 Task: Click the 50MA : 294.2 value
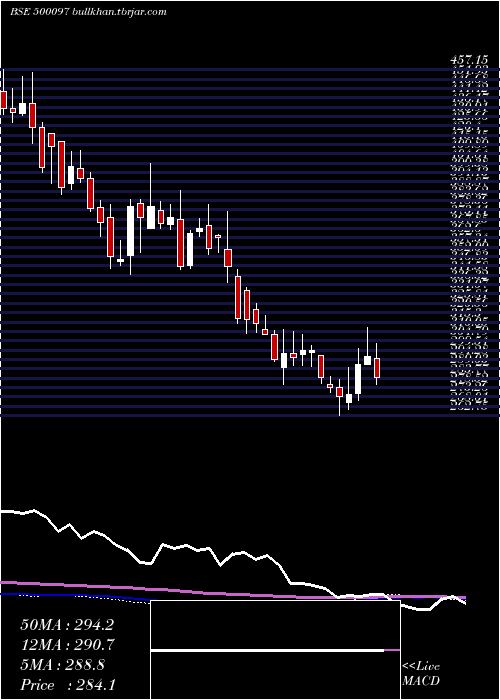67,625
